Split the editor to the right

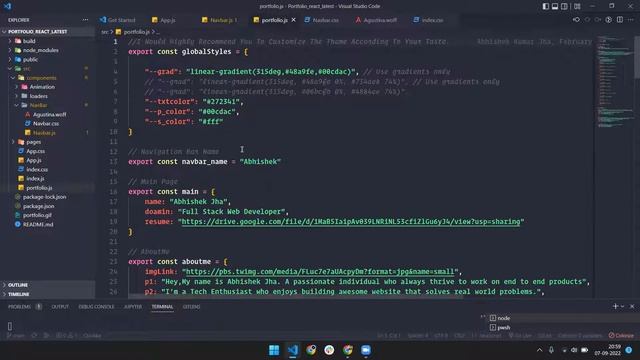pos(620,20)
